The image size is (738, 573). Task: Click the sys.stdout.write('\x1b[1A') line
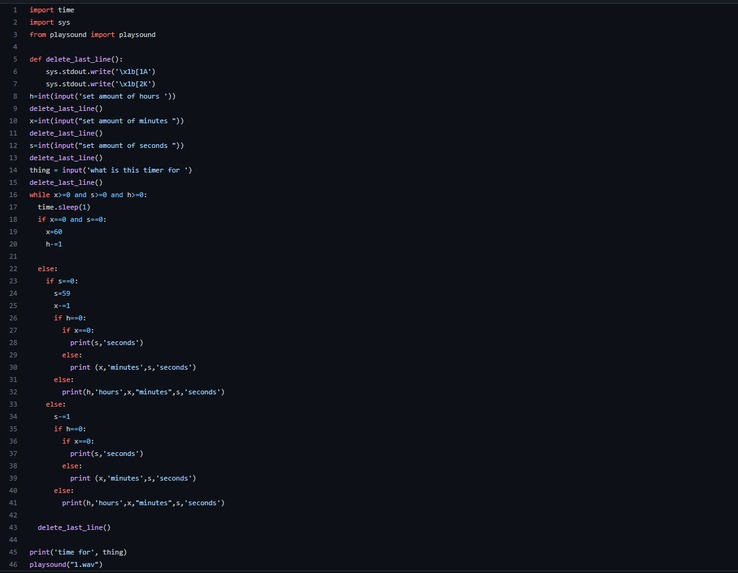click(100, 72)
